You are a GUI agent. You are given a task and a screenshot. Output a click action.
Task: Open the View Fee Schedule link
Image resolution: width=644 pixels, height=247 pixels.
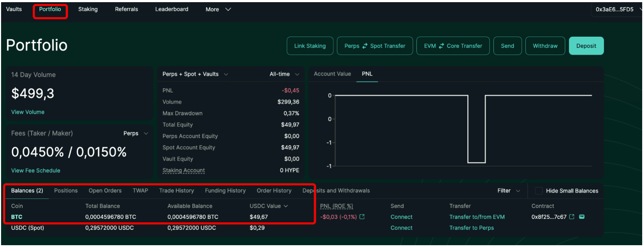pyautogui.click(x=36, y=170)
